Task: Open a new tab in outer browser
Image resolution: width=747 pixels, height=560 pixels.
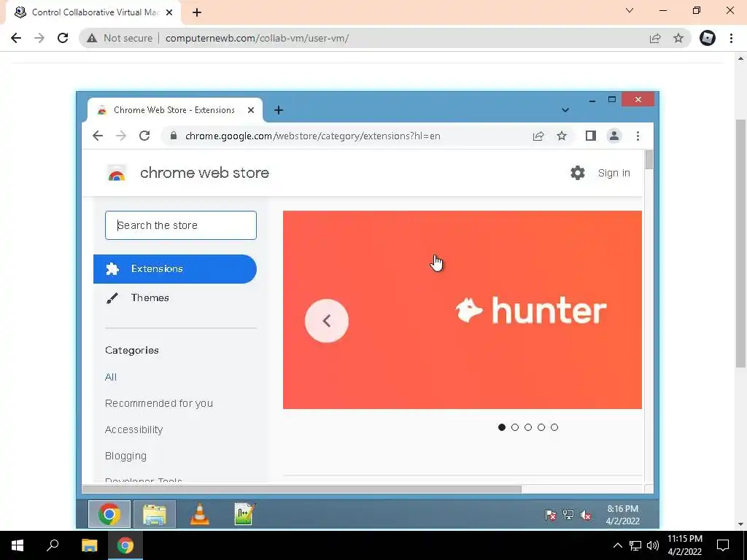Action: click(x=197, y=12)
